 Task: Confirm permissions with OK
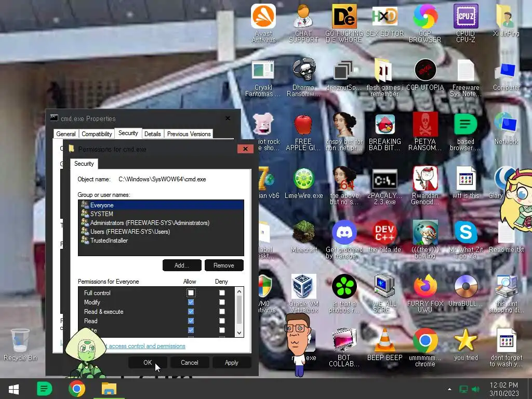(x=147, y=362)
